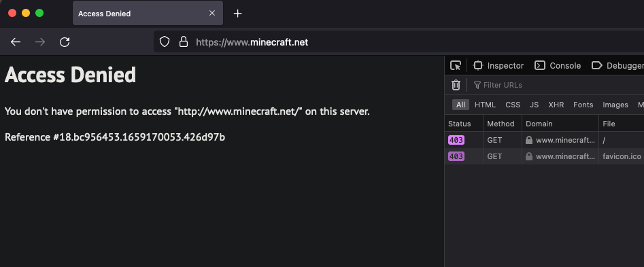Image resolution: width=644 pixels, height=267 pixels.
Task: Filter requests by CSS
Action: point(513,105)
